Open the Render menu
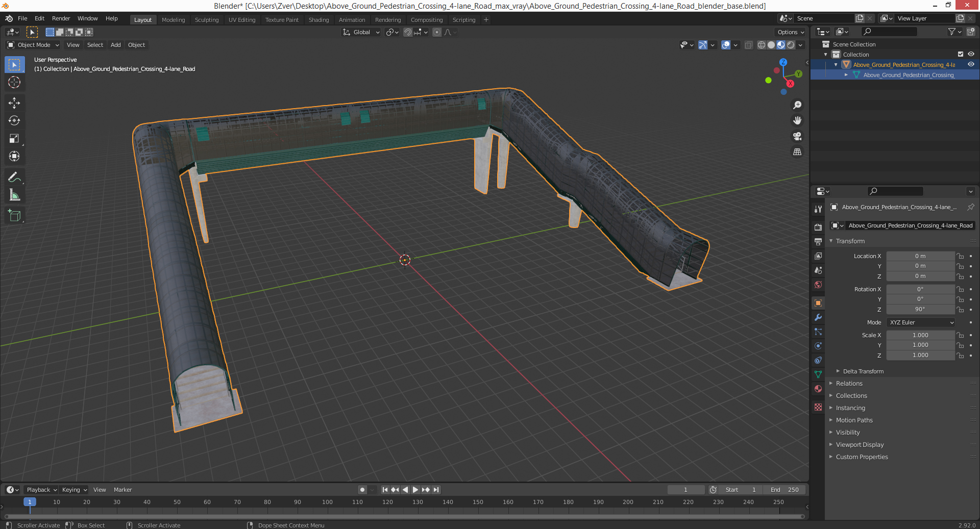This screenshot has height=529, width=980. [x=61, y=18]
